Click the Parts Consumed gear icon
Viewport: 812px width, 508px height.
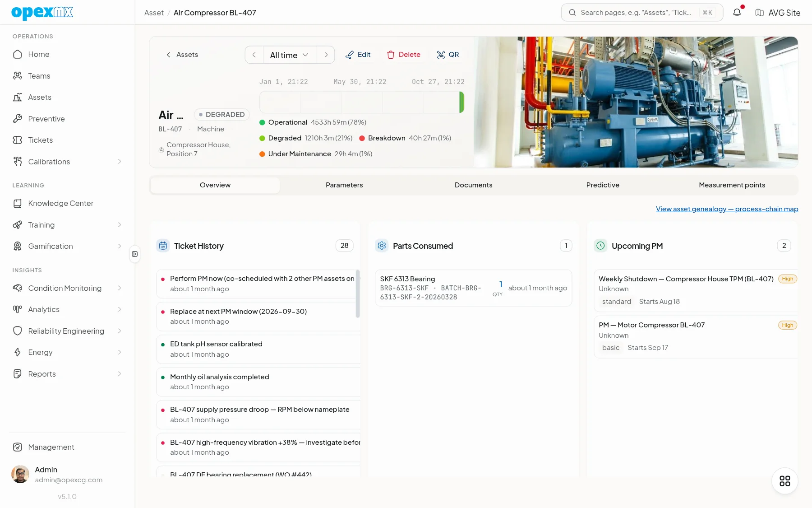[382, 246]
